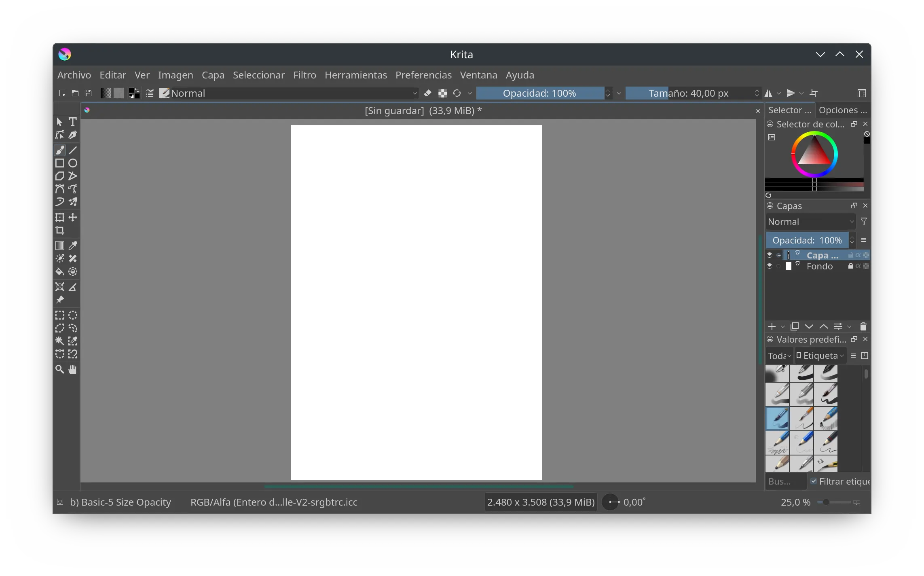This screenshot has height=576, width=924.
Task: Activate the Pan hand tool
Action: click(73, 369)
